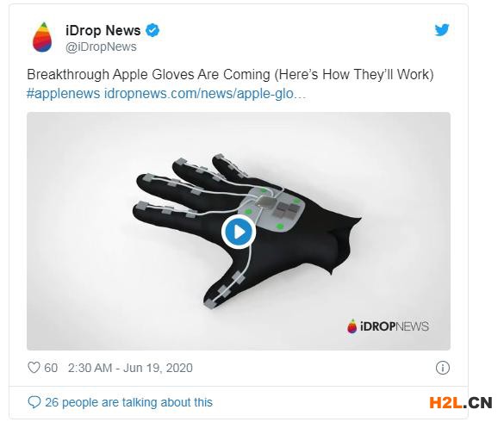504x422 pixels.
Task: Click the black glove image in video
Action: pyautogui.click(x=247, y=232)
